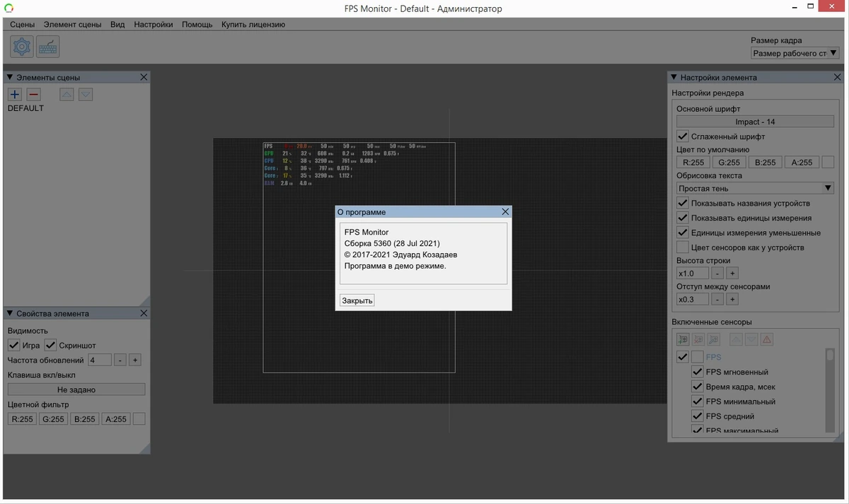The image size is (849, 504).
Task: Collapse Настройки элемента panel triangle
Action: click(674, 77)
